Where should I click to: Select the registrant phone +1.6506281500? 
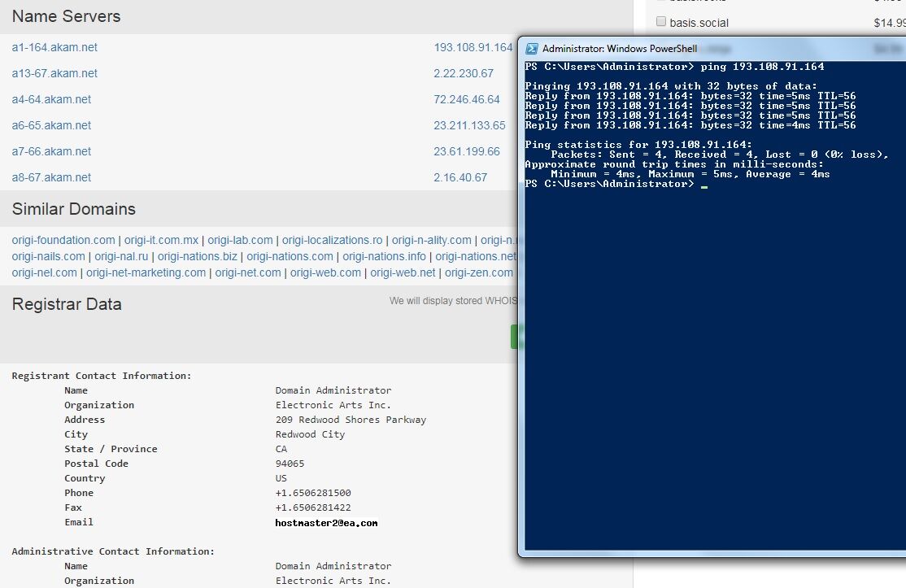313,494
